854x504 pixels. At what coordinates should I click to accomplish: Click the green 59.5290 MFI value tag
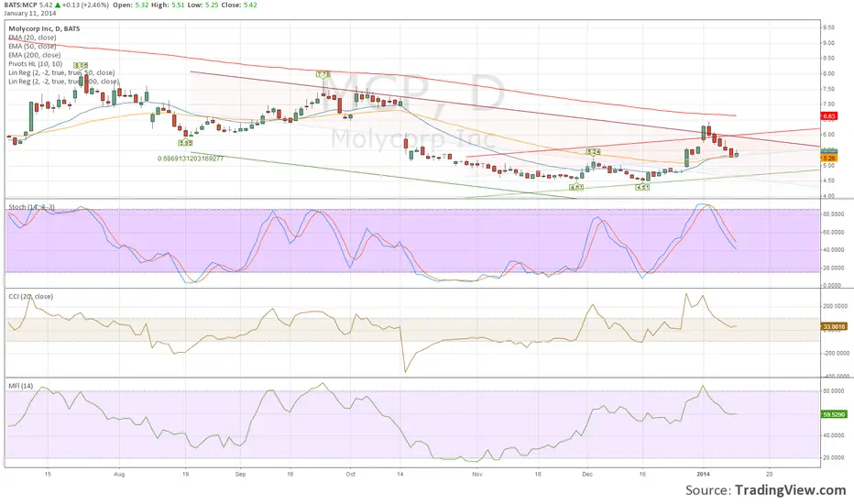[x=834, y=414]
